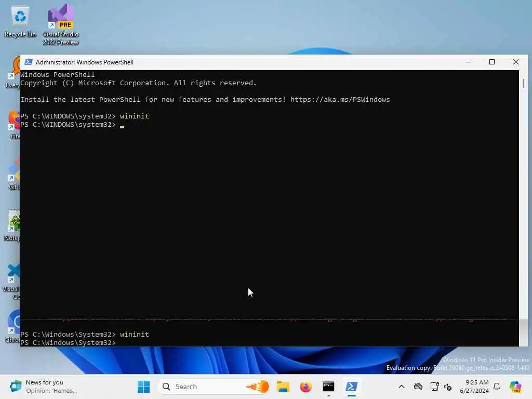Image resolution: width=532 pixels, height=399 pixels.
Task: Open the clock showing 9:25 AM
Action: click(x=474, y=387)
